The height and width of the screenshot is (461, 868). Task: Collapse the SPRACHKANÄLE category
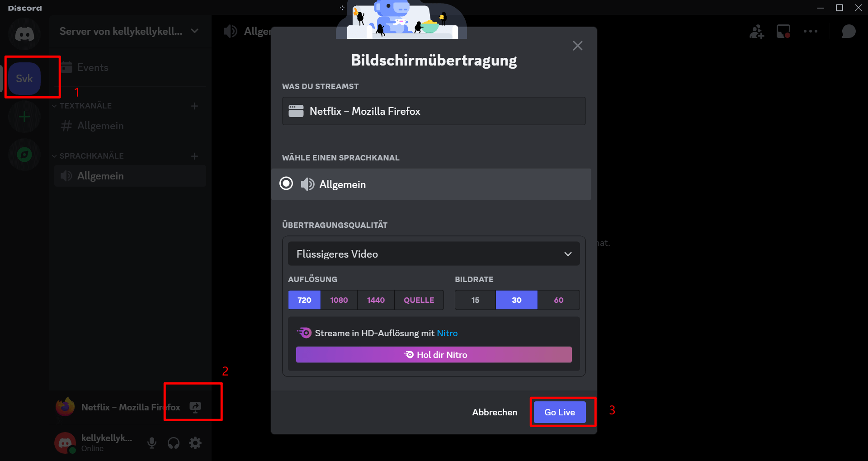click(88, 156)
